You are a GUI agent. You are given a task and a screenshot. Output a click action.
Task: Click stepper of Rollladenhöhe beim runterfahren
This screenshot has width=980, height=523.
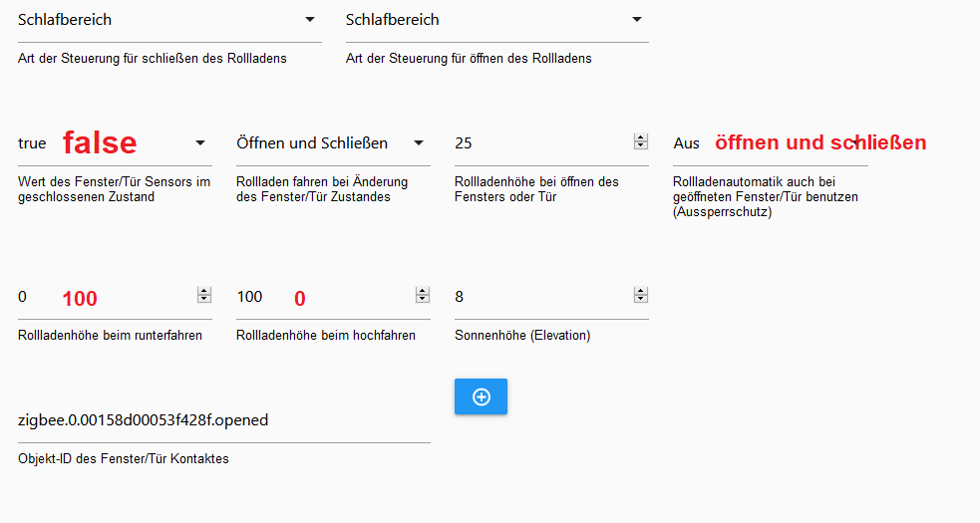(x=204, y=295)
